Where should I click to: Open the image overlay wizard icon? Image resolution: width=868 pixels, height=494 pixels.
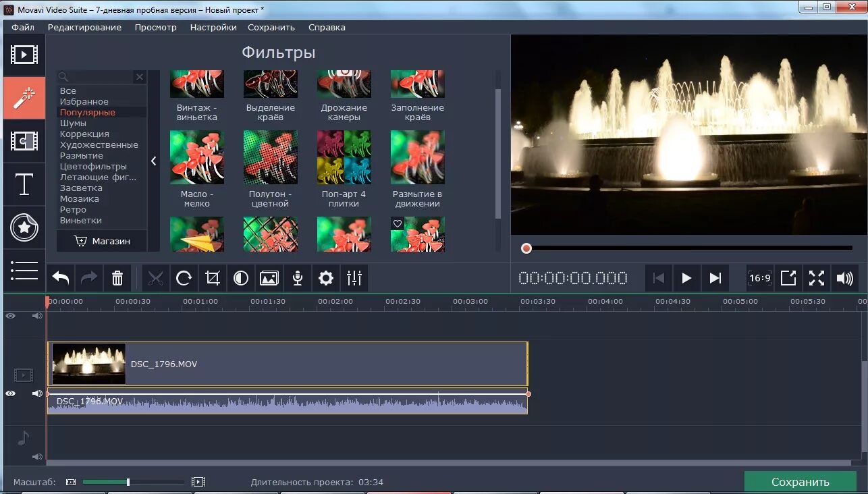click(269, 278)
